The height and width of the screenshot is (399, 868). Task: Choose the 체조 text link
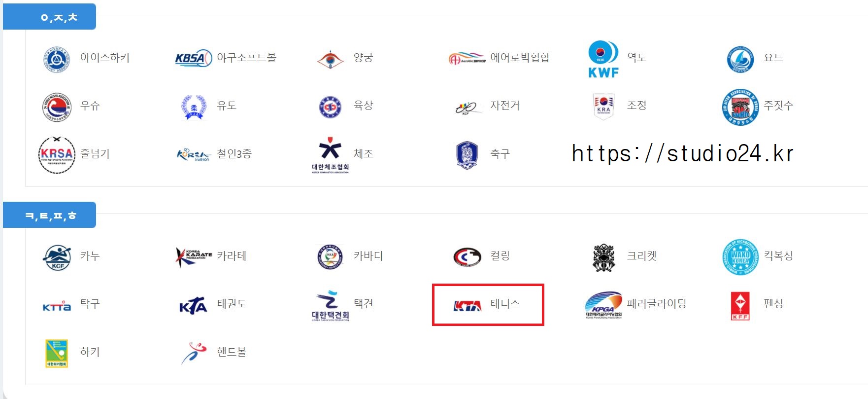[364, 154]
